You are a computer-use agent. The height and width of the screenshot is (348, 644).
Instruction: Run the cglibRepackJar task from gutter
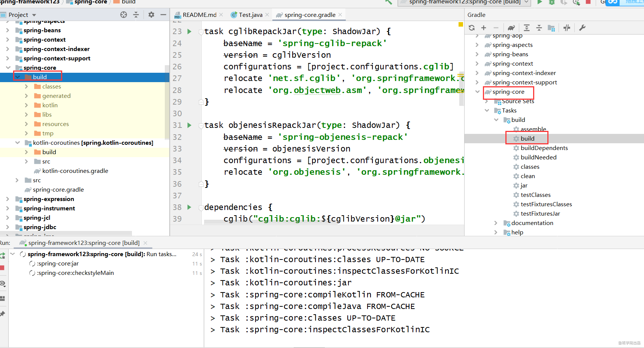[190, 31]
